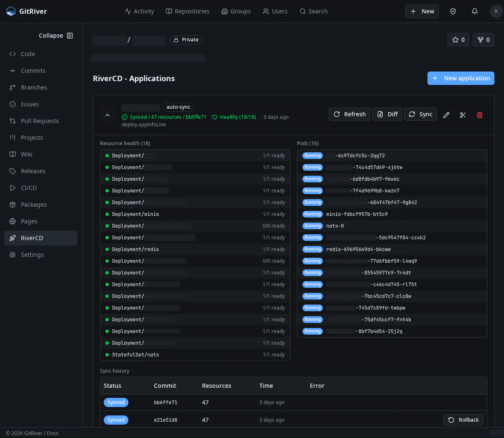Select RiverCD in the sidebar
The height and width of the screenshot is (438, 504).
click(41, 238)
